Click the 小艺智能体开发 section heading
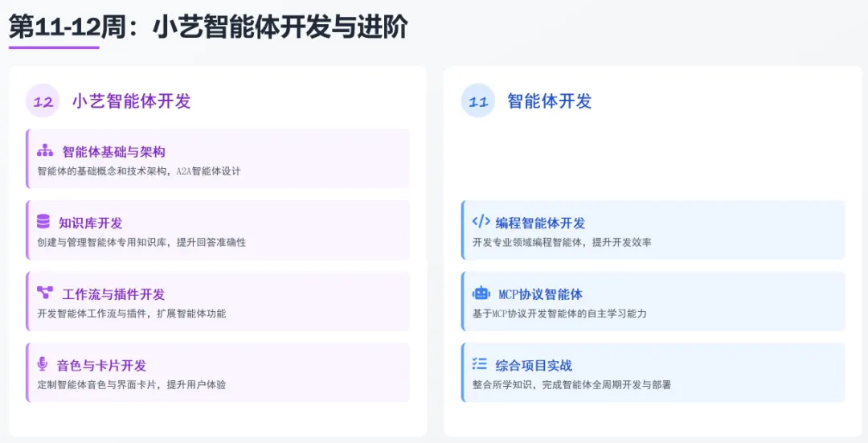This screenshot has width=868, height=443. [132, 100]
